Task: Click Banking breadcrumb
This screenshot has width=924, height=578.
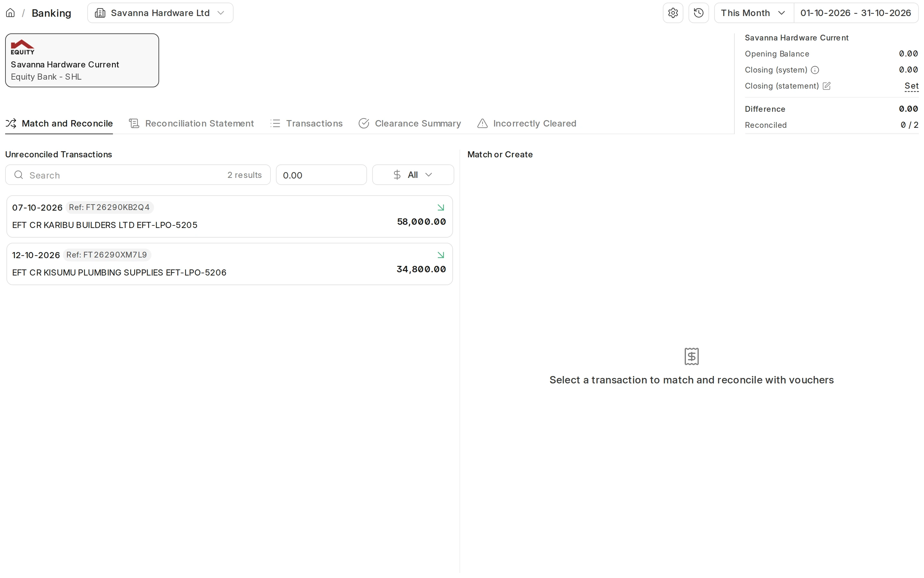Action: point(52,13)
